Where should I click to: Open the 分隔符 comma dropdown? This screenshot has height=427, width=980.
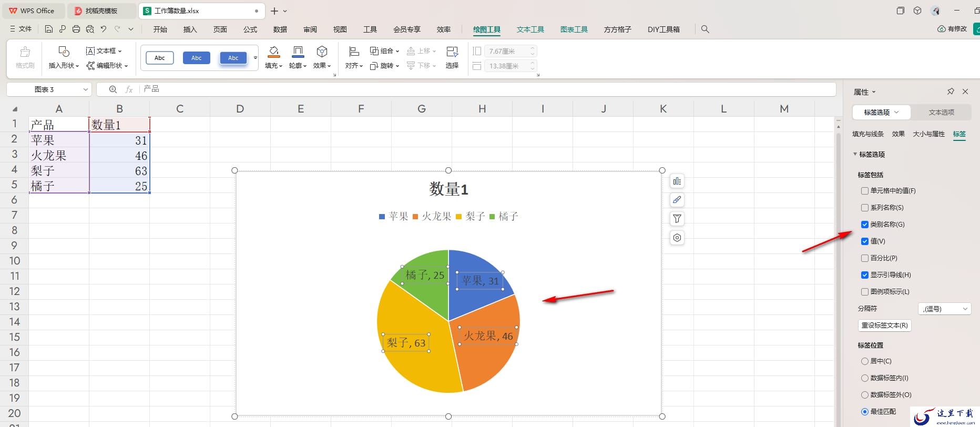[944, 309]
